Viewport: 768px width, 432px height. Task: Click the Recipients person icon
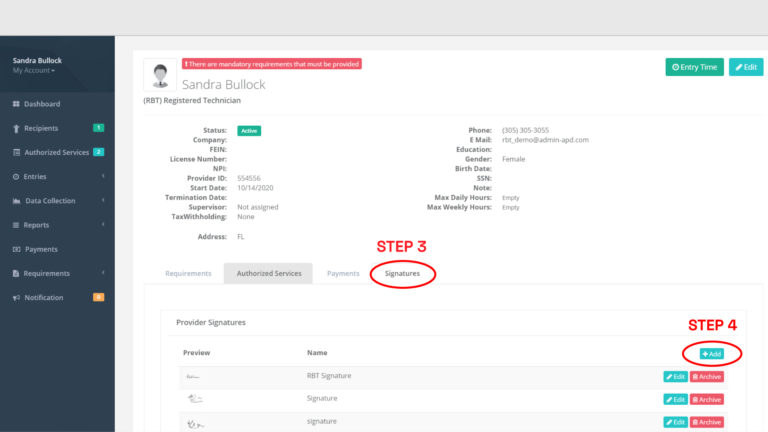16,128
